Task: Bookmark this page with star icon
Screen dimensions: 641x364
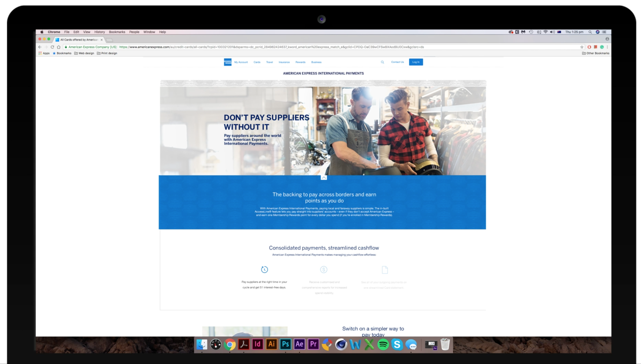Action: pos(582,47)
